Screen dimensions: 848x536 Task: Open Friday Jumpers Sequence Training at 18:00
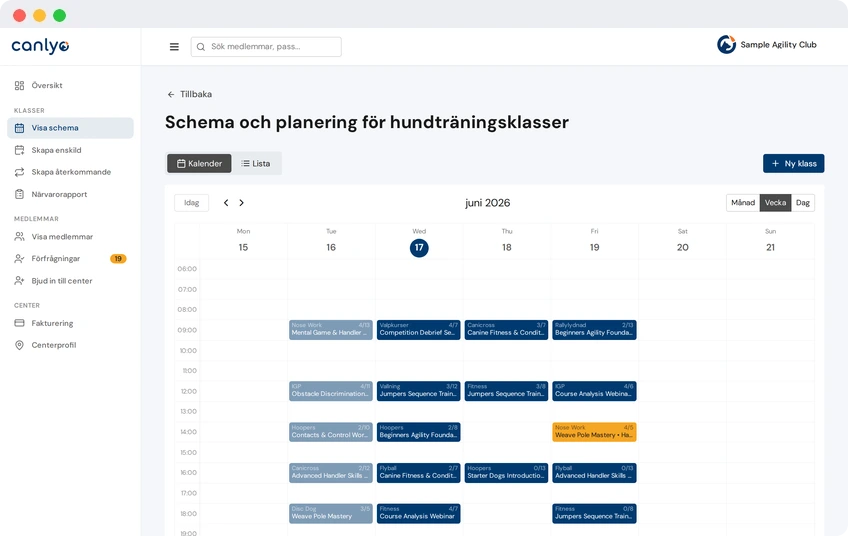point(594,513)
